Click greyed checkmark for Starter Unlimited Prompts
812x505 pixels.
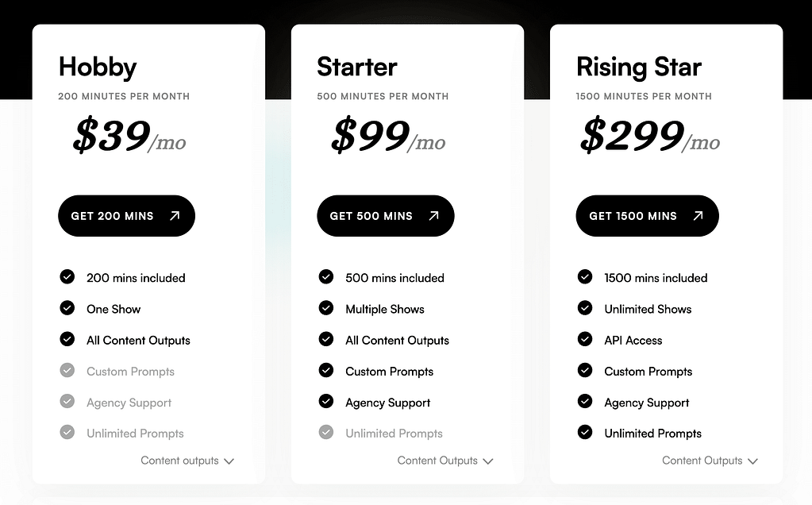coord(326,433)
